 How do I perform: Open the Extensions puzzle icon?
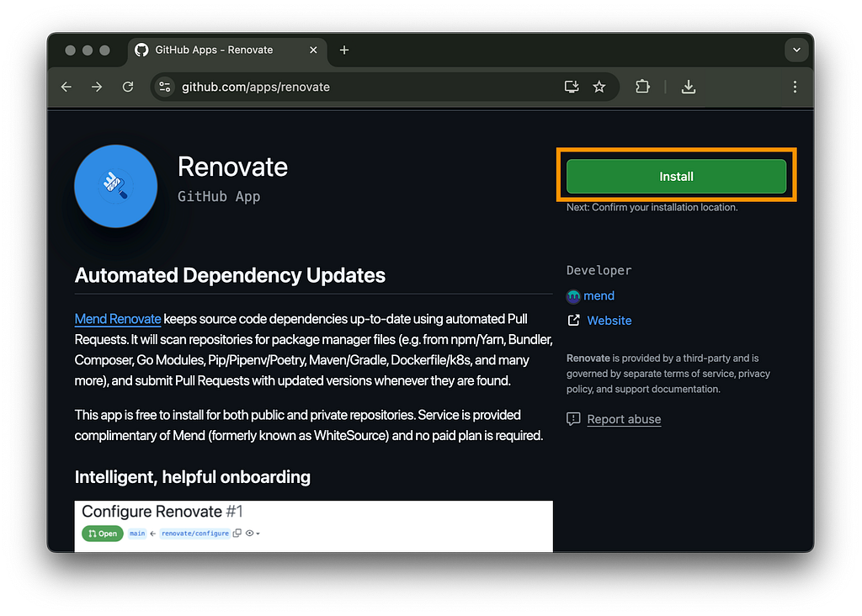[642, 87]
